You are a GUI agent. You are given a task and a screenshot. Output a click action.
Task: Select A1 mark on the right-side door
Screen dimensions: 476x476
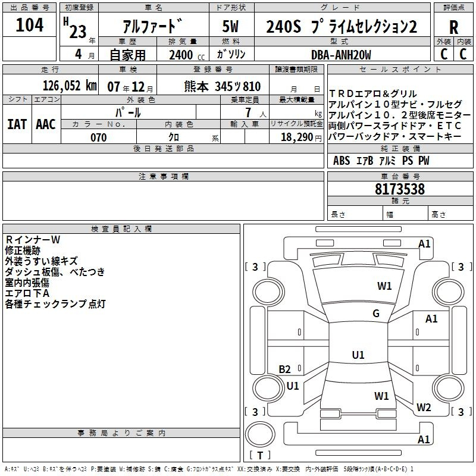tap(431, 319)
